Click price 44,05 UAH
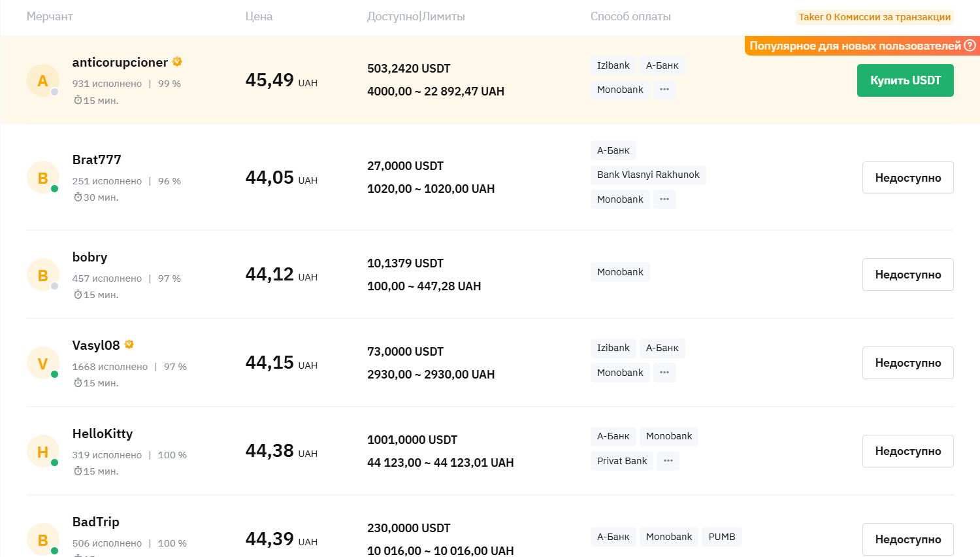 pyautogui.click(x=282, y=178)
